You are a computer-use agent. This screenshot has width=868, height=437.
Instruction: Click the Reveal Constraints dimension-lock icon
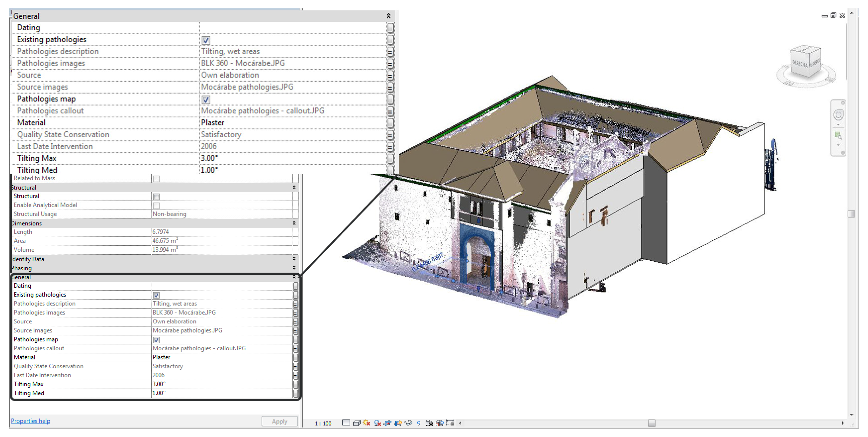(450, 423)
